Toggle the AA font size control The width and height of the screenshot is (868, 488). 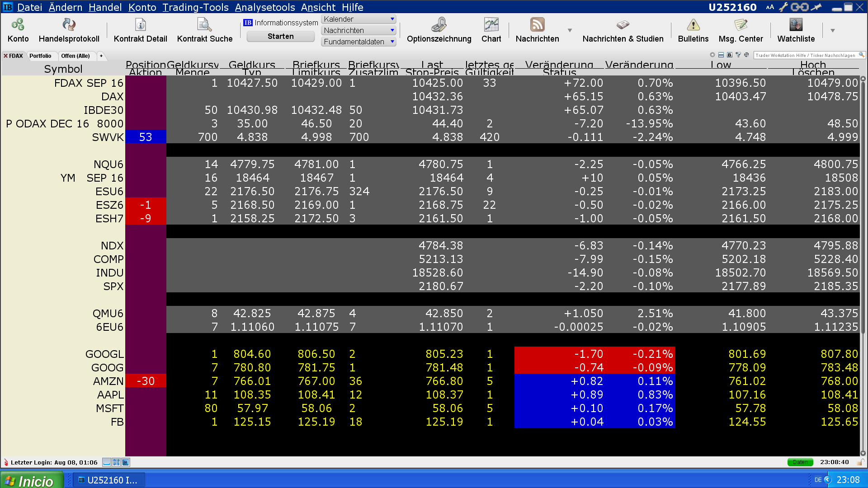[770, 7]
